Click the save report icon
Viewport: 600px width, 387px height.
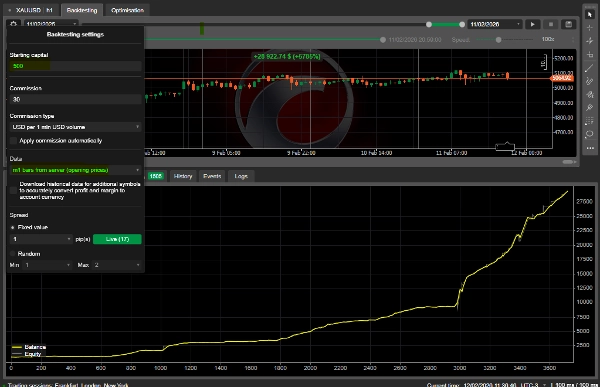(x=569, y=24)
